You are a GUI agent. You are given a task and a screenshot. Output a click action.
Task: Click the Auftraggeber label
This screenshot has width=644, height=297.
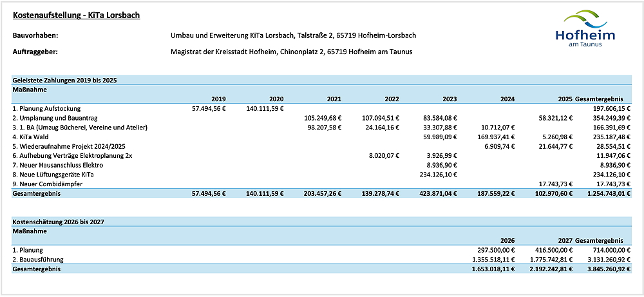click(35, 52)
